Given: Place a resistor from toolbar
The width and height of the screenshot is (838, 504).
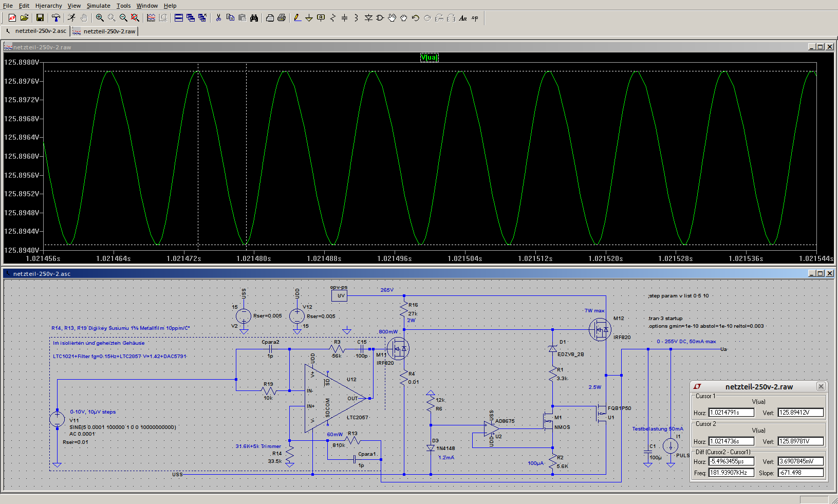Looking at the screenshot, I should click(x=333, y=18).
